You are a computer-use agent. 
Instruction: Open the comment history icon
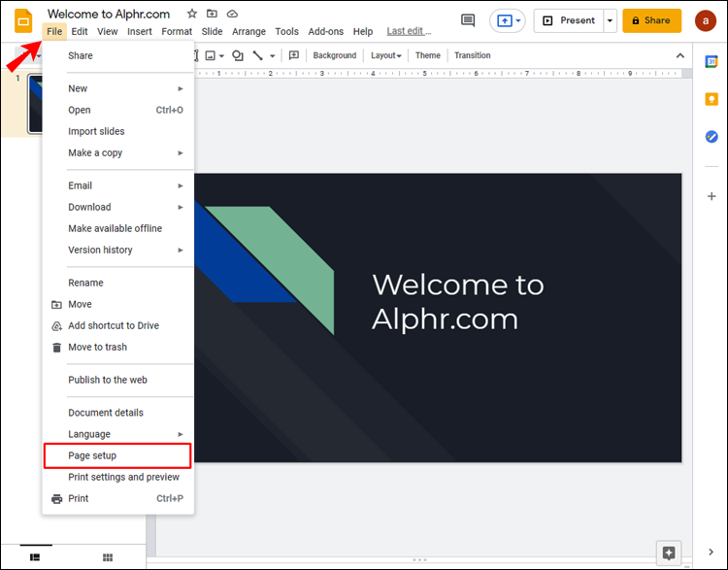click(x=468, y=20)
